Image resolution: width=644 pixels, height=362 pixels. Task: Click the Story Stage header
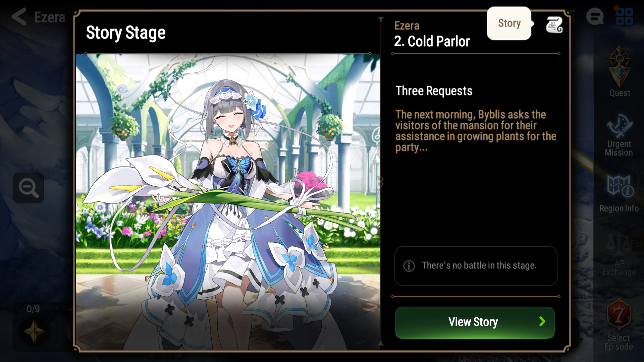126,33
